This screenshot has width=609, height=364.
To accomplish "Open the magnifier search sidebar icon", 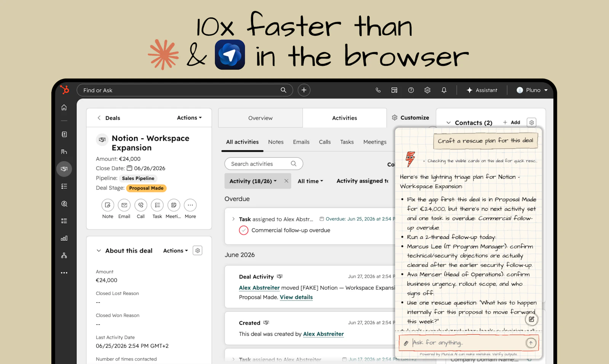I will pyautogui.click(x=64, y=204).
